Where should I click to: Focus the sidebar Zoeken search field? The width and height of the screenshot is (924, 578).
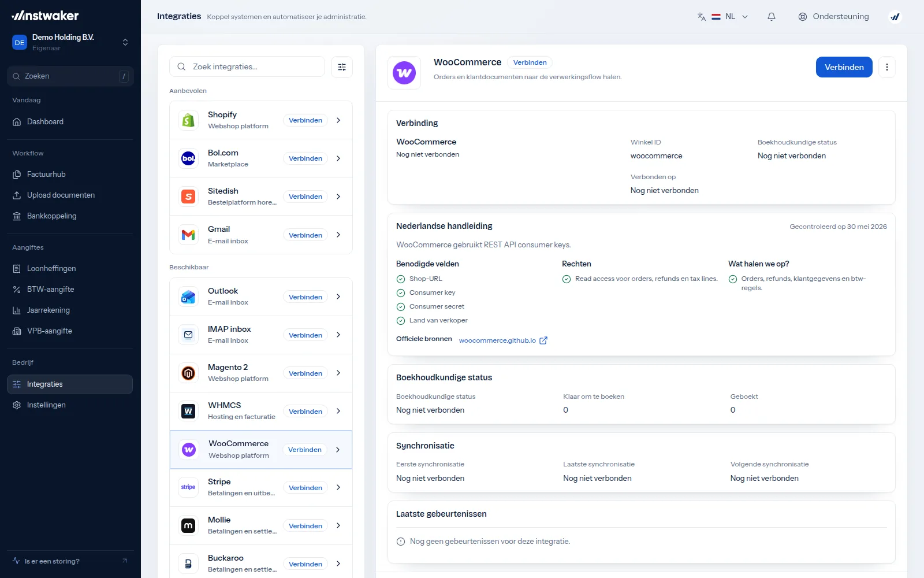point(70,76)
